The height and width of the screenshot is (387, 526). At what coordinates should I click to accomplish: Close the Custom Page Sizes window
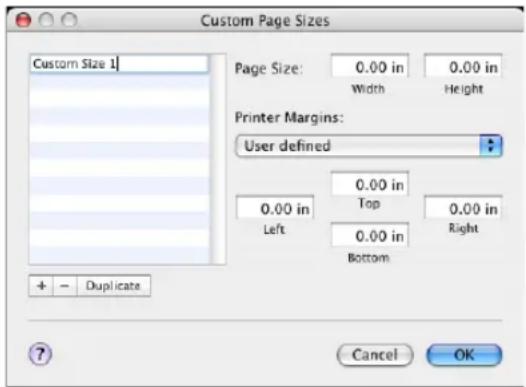point(23,20)
